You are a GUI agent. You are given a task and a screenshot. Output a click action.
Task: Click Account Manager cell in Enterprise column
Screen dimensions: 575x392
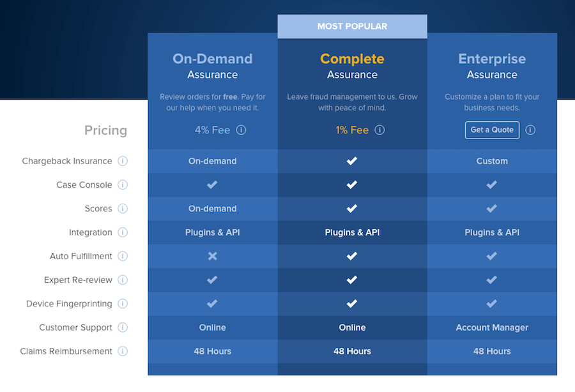492,328
